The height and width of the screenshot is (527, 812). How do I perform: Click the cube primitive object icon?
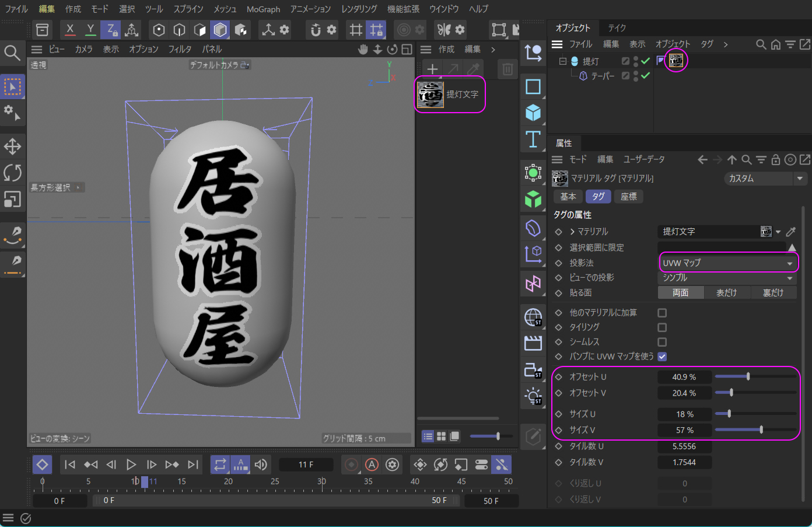(x=533, y=113)
